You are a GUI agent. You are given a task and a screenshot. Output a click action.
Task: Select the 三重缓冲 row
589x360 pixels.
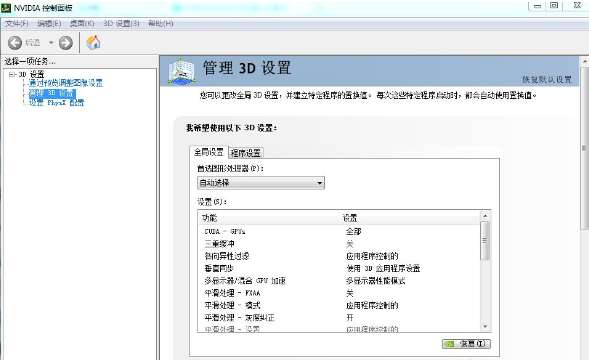tap(339, 244)
